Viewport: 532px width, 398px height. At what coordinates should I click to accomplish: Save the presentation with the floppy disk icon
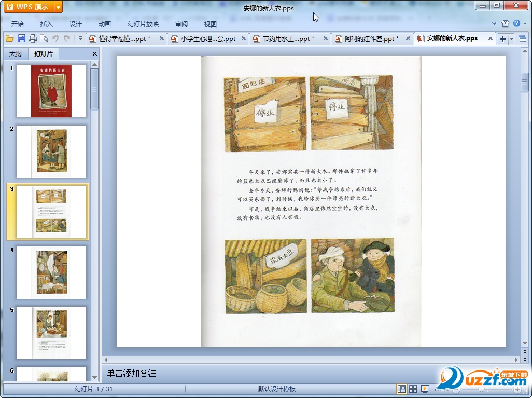tap(21, 38)
